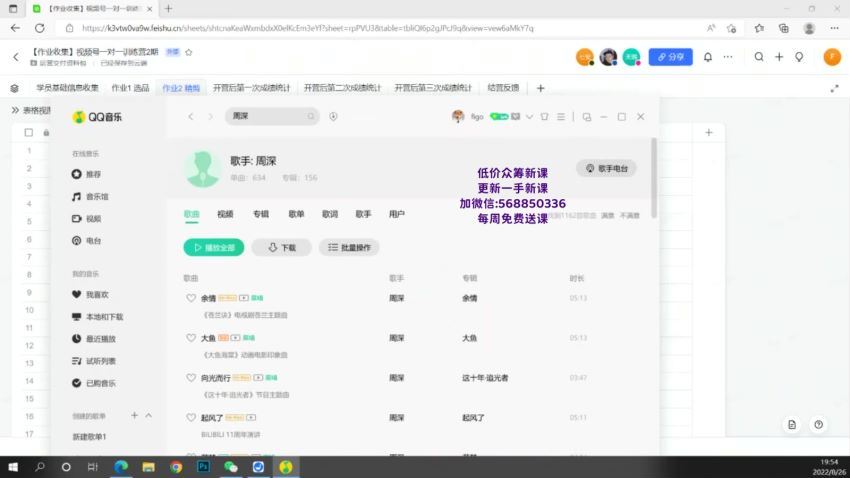Like the song 起风了

pos(191,418)
